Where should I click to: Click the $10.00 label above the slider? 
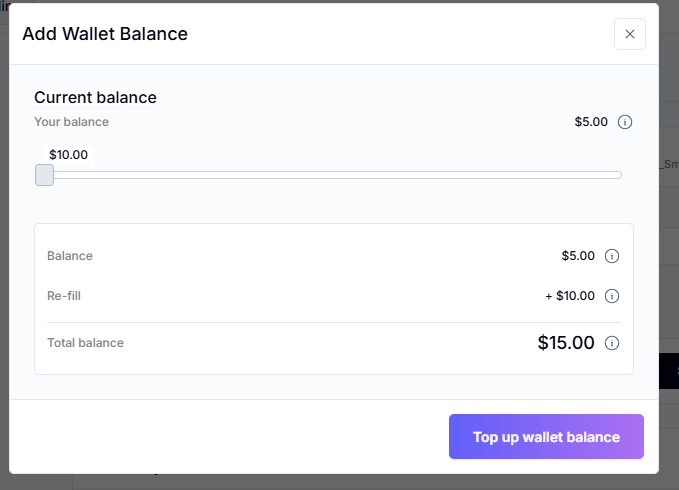(68, 155)
